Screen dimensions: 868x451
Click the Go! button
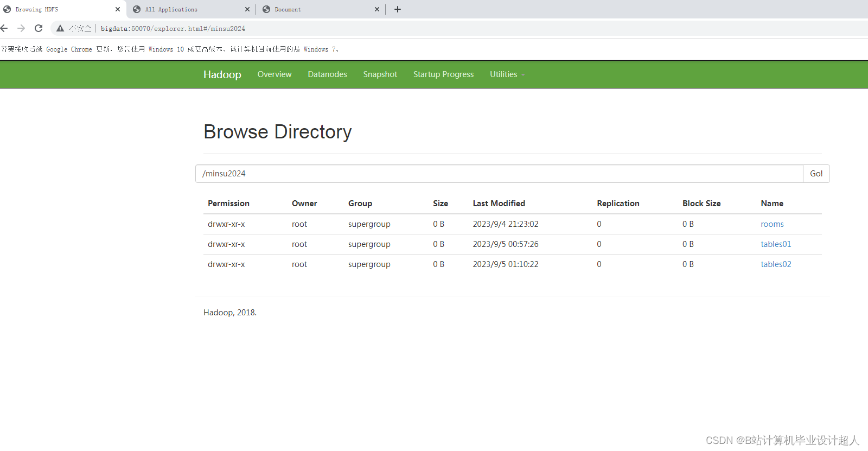(x=816, y=174)
